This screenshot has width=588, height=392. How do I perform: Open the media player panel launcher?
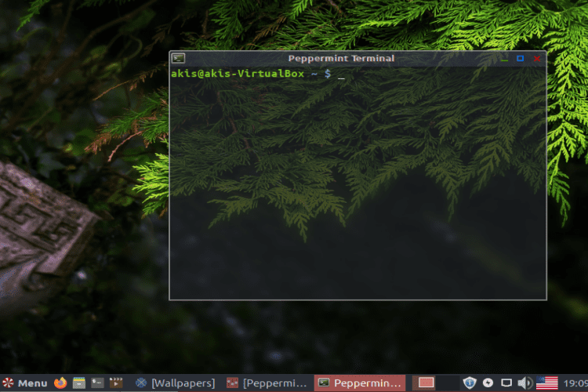[116, 383]
